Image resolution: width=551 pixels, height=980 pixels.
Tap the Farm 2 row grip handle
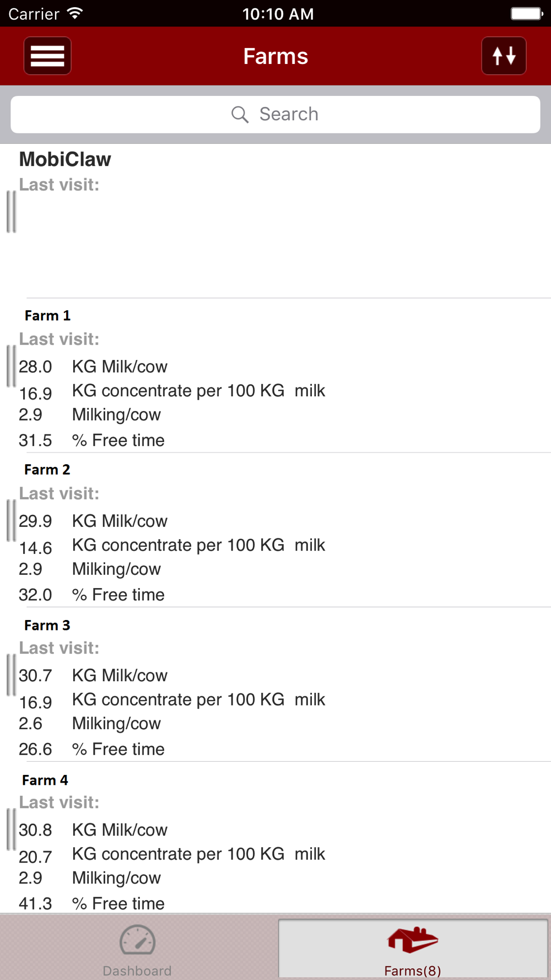pos(11,520)
